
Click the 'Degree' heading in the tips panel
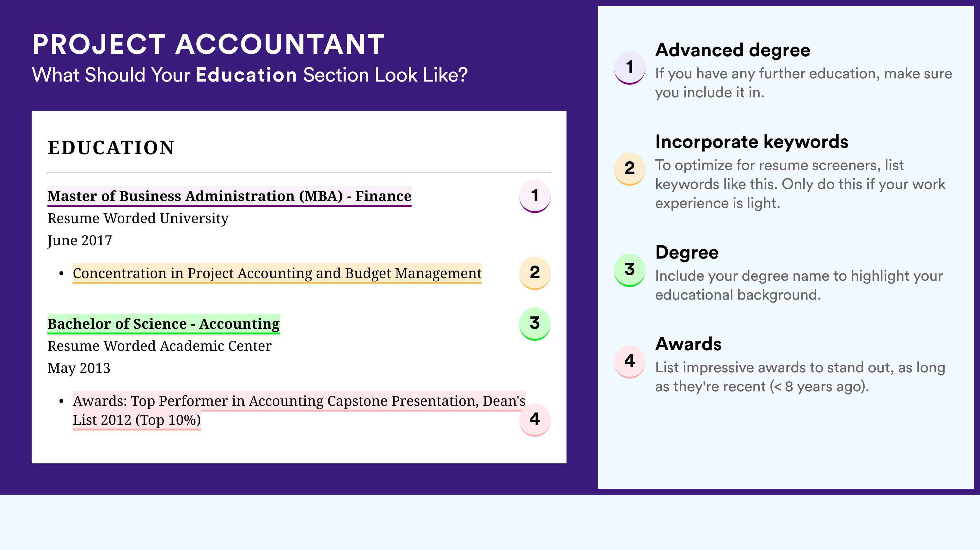pyautogui.click(x=687, y=252)
